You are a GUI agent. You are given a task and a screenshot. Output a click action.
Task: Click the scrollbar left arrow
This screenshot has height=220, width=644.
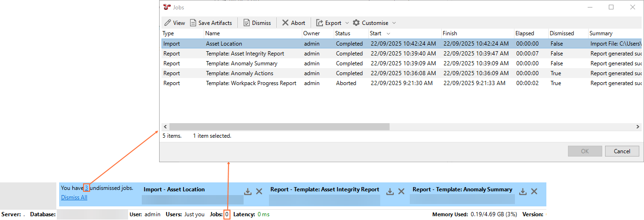tap(165, 126)
